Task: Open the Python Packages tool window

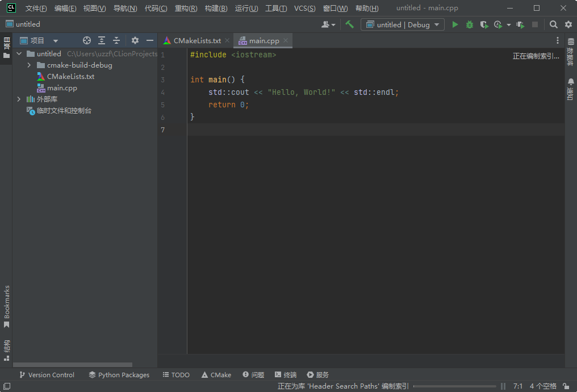Action: click(119, 375)
